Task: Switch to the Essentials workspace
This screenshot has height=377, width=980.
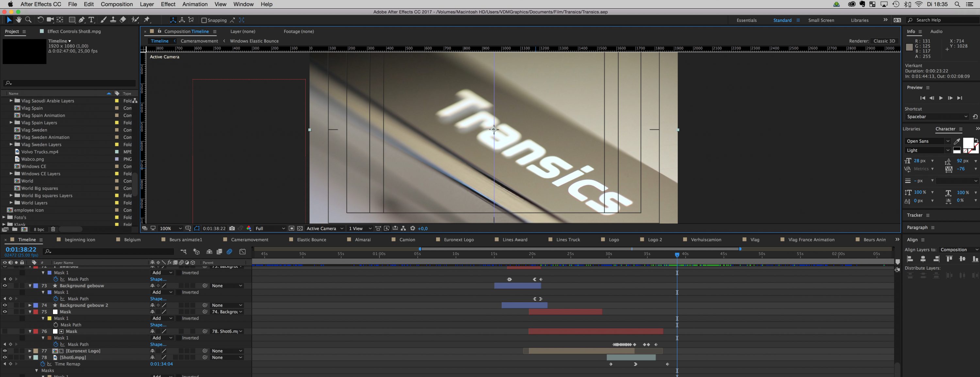Action: [x=746, y=21]
